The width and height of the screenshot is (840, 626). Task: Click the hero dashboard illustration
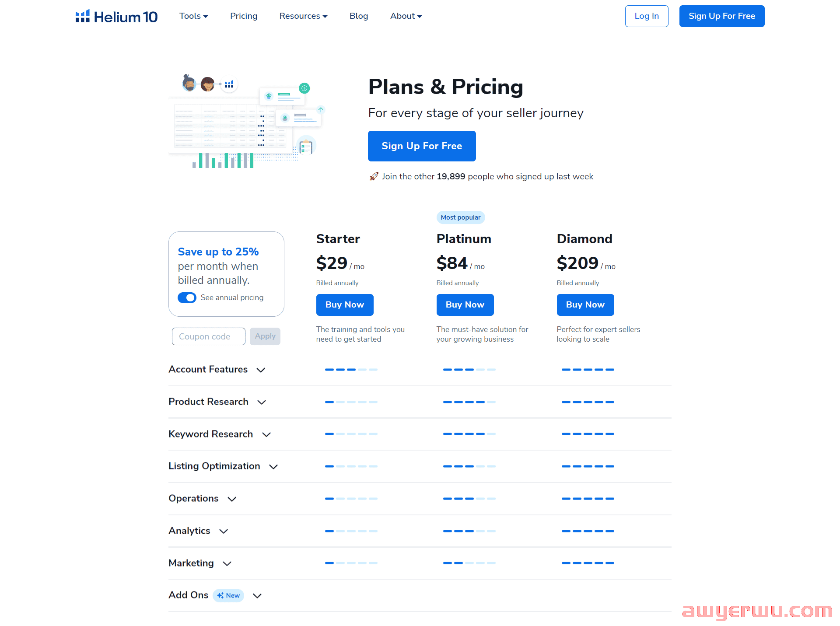pyautogui.click(x=247, y=121)
